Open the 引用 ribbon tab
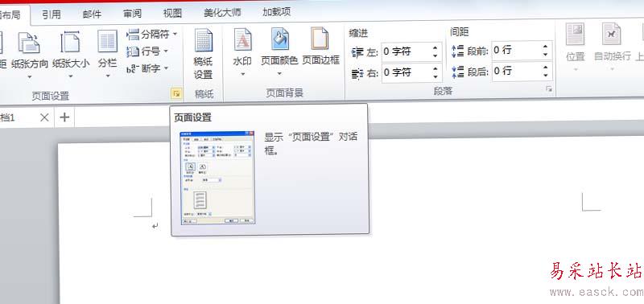 click(52, 14)
